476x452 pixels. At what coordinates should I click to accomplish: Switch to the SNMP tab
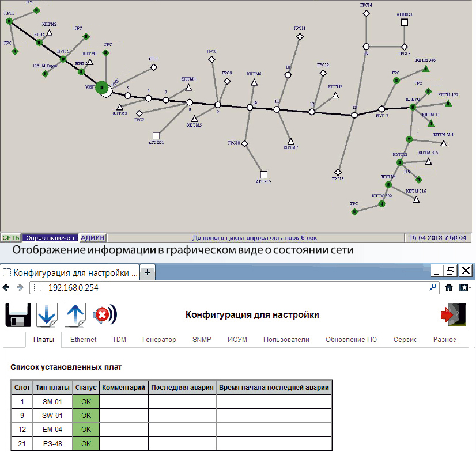click(x=202, y=340)
